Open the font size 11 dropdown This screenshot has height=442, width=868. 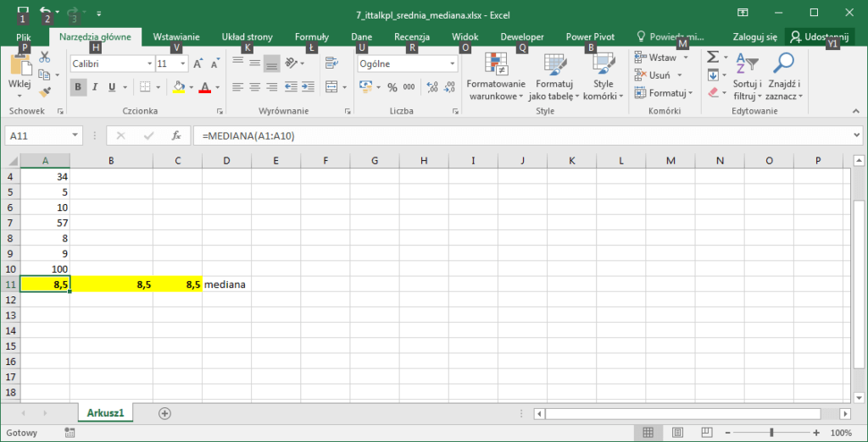pyautogui.click(x=183, y=64)
